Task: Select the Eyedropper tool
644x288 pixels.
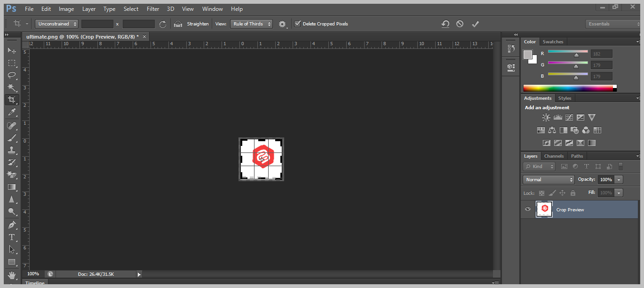Action: (12, 112)
